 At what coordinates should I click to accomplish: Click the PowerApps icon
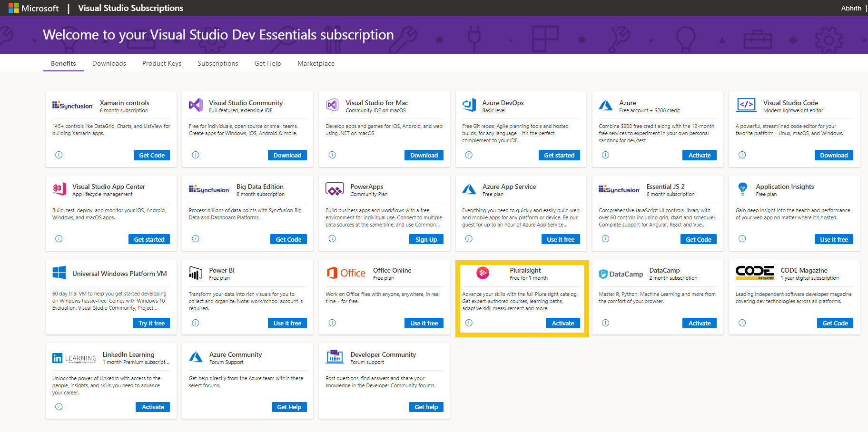(x=335, y=189)
